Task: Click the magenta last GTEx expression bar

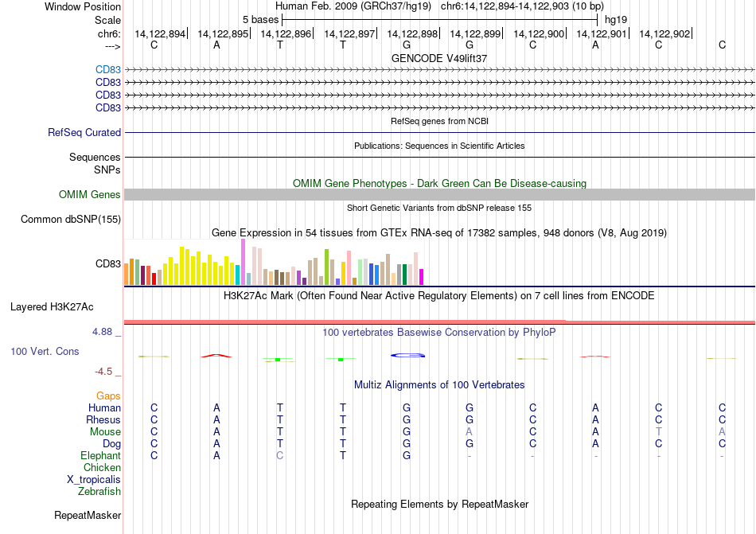Action: 422,277
